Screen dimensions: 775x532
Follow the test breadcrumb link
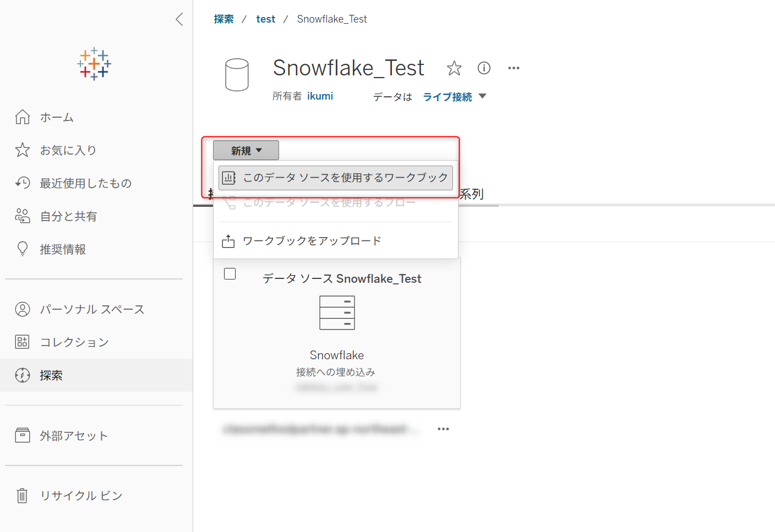[x=266, y=19]
